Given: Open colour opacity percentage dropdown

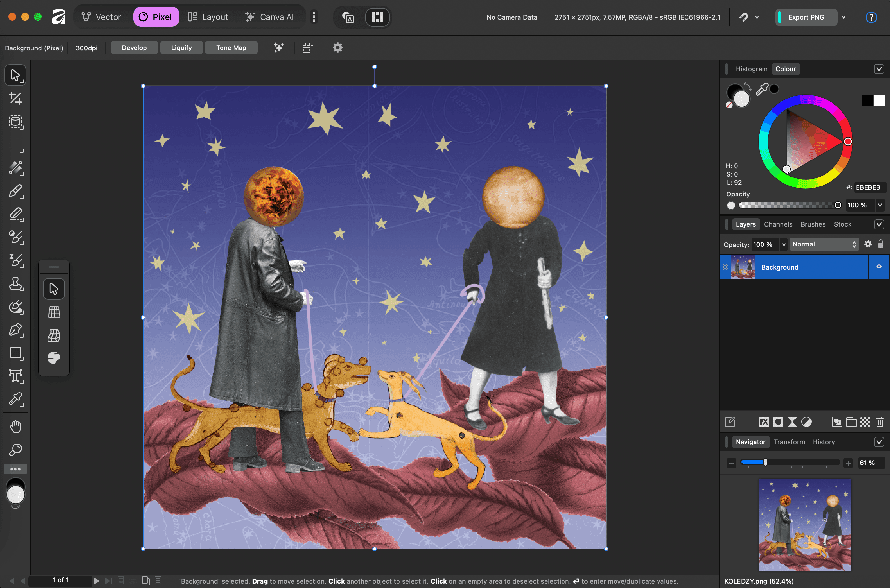Looking at the screenshot, I should pyautogui.click(x=880, y=205).
